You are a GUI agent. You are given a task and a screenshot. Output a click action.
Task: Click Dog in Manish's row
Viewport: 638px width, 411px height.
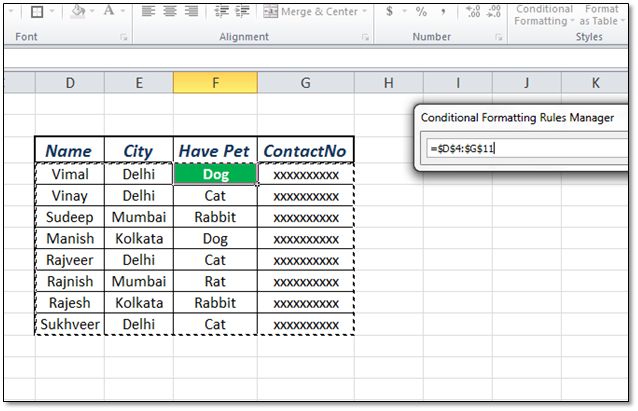click(x=216, y=238)
